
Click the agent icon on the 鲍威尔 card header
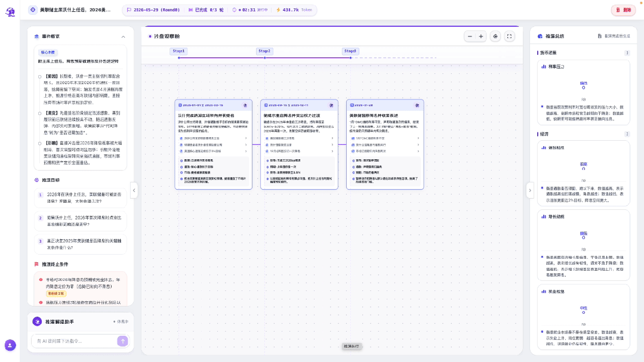click(x=331, y=106)
